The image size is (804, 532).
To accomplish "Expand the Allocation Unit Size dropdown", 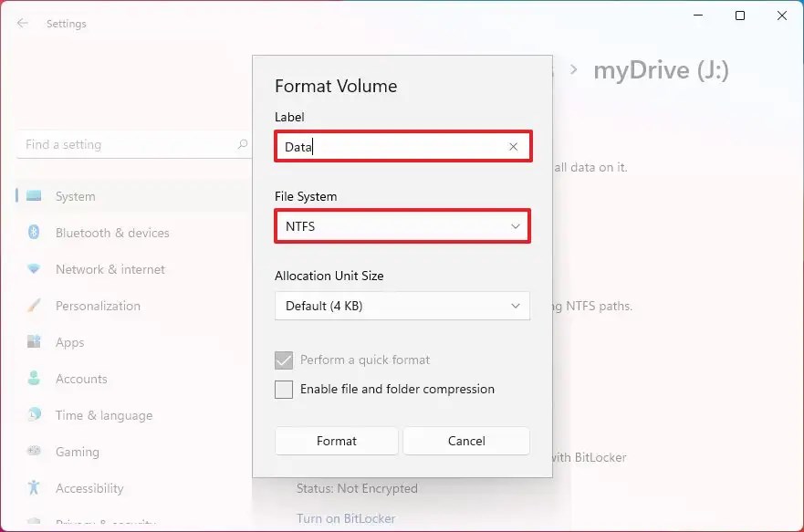I will 402,306.
